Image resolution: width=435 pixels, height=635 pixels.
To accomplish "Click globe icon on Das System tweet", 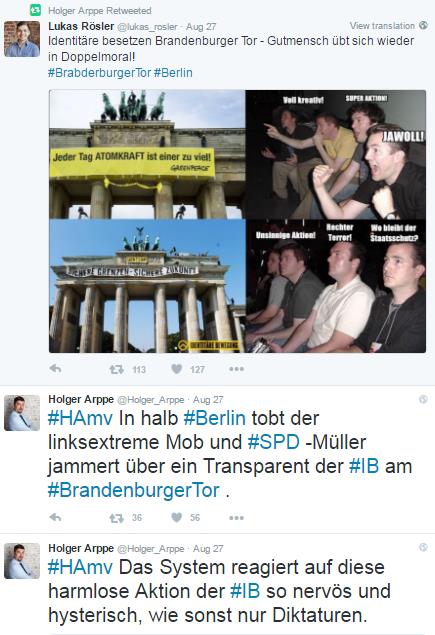I will 423,548.
